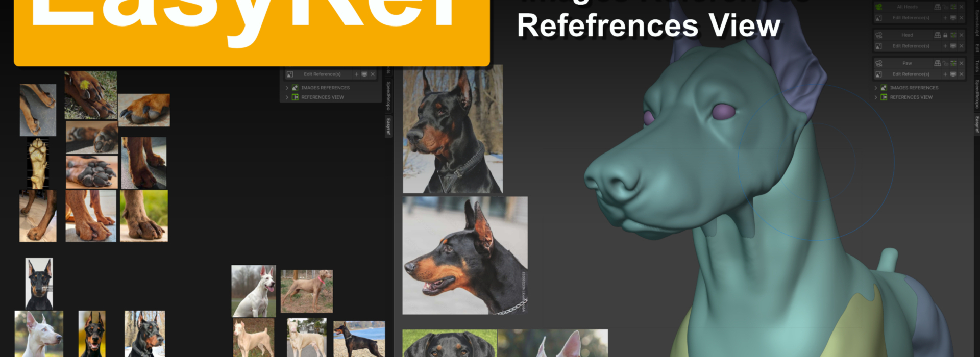Click Edit Reference(s) in the reference-board viewport panel
Screen dimensions: 980x357
(322, 74)
